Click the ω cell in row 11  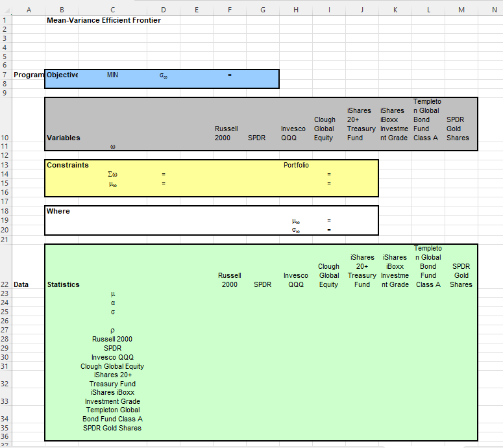tap(112, 147)
